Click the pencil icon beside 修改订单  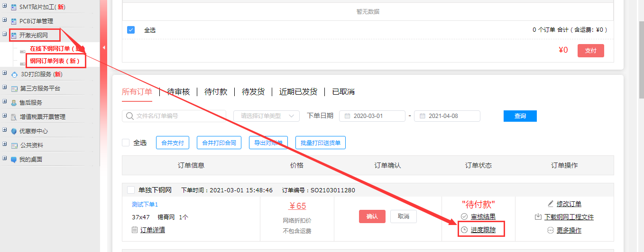pos(551,204)
